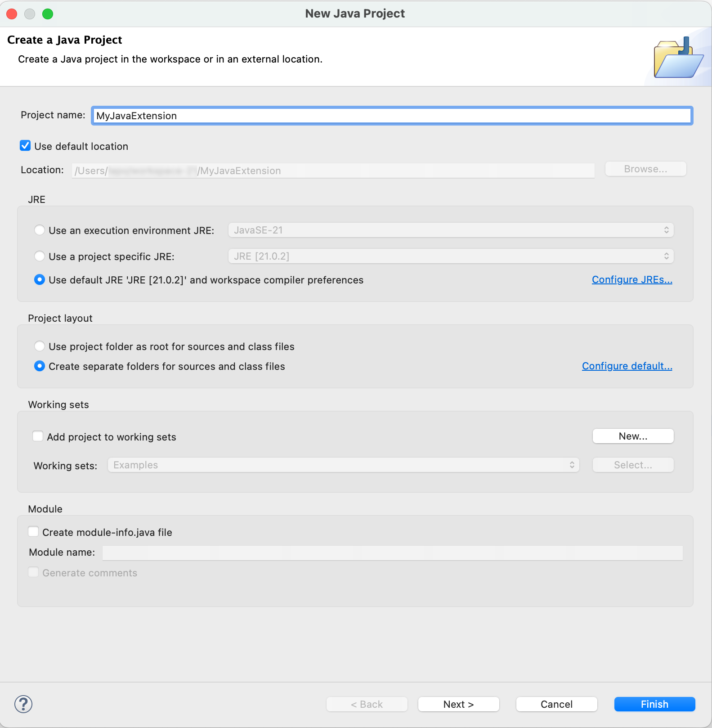Viewport: 712px width, 728px height.
Task: Expand the JRE [21.0.2] project-specific dropdown
Action: click(x=451, y=256)
